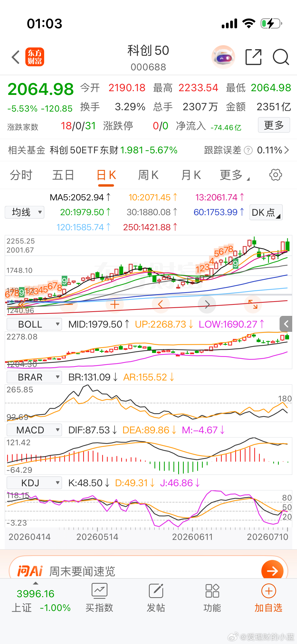Image resolution: width=297 pixels, height=644 pixels.
Task: Open the BOLL indicator dropdown
Action: 34,324
